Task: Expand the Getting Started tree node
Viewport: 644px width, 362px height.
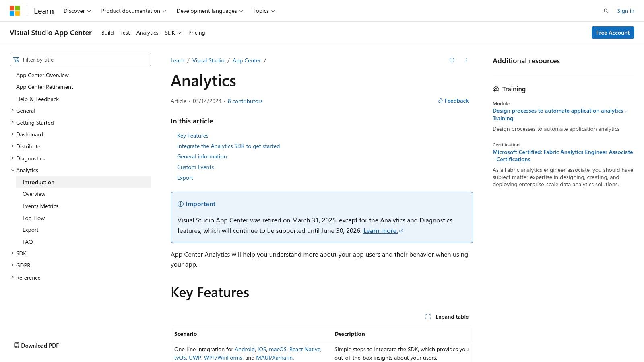Action: tap(12, 123)
